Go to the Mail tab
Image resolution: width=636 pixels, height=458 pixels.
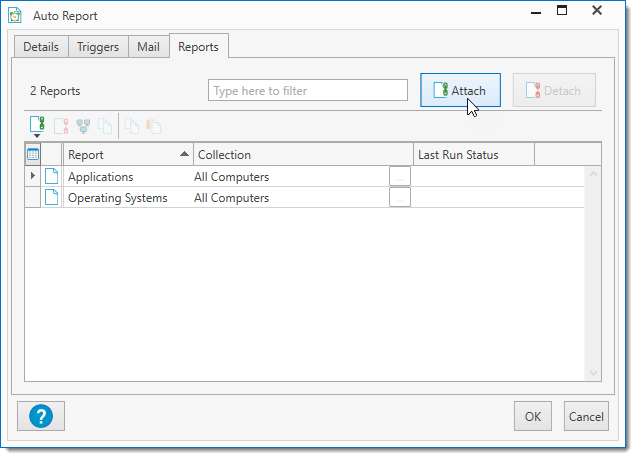148,47
